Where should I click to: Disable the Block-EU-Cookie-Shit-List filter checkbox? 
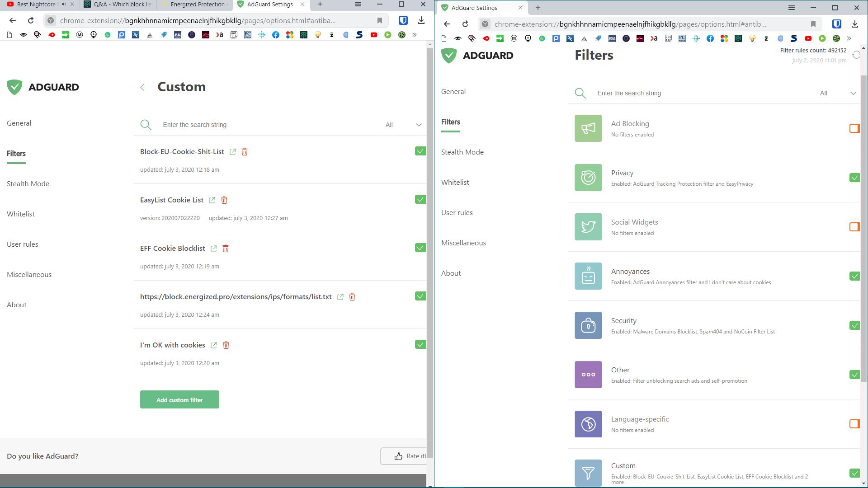420,151
